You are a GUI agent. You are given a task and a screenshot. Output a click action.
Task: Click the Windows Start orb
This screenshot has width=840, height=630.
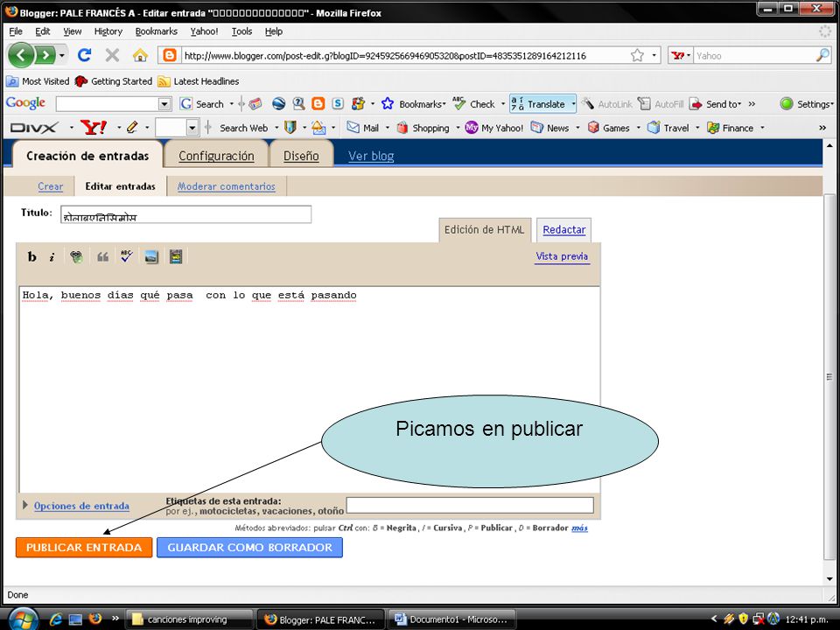pos(24,620)
